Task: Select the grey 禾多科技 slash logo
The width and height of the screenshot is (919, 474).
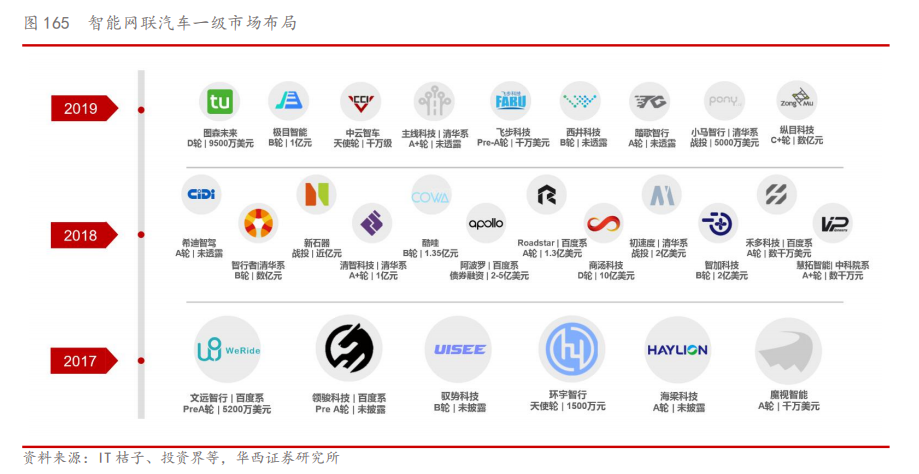Action: 776,195
